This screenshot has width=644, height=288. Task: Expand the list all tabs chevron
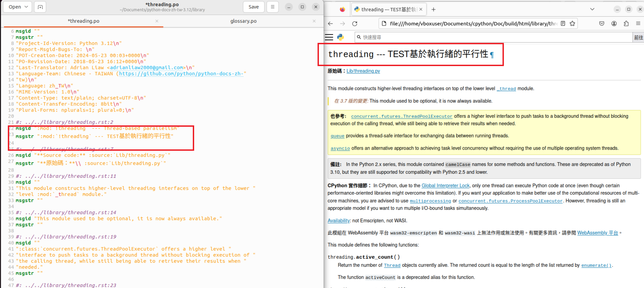pos(592,9)
